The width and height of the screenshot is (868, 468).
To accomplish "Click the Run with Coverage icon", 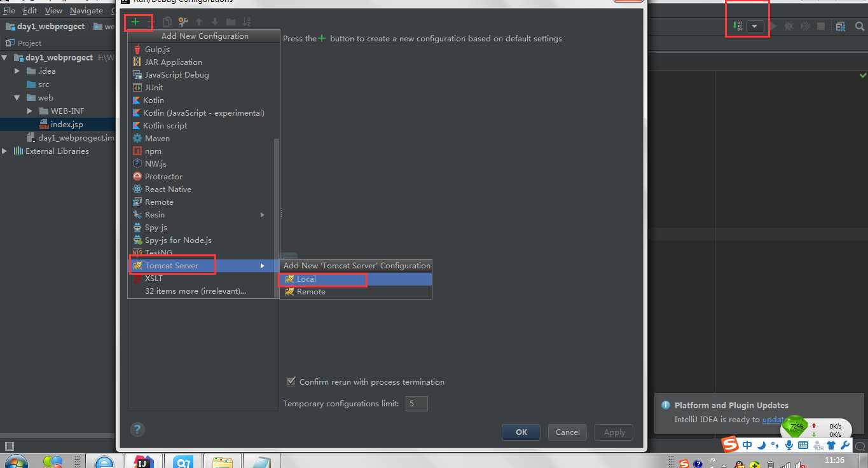I will click(x=805, y=26).
